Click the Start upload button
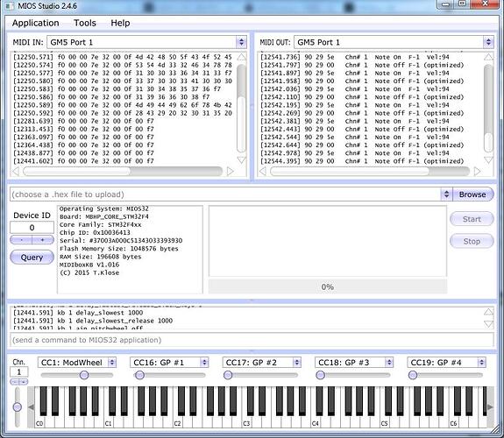Screen dimensions: 504x438 point(472,219)
